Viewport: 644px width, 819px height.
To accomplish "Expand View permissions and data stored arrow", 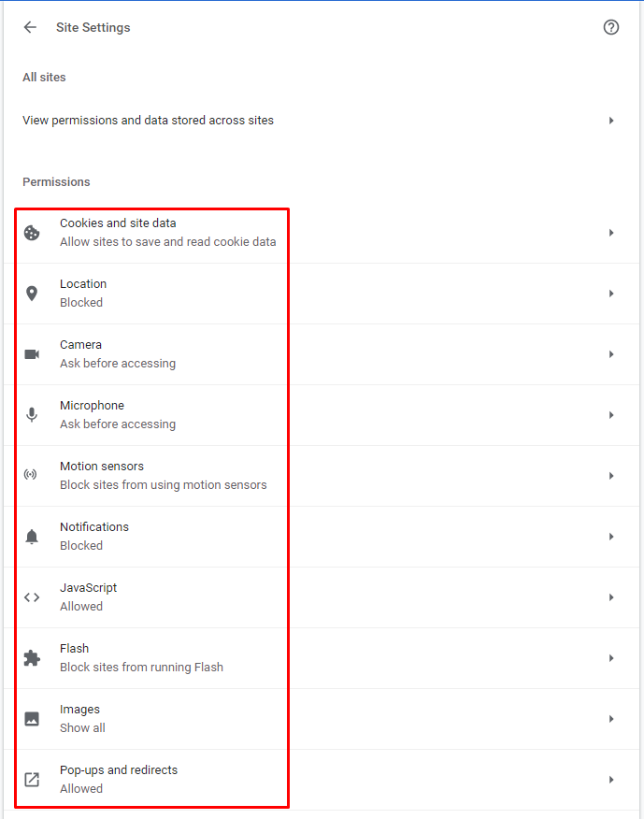I will pos(611,121).
